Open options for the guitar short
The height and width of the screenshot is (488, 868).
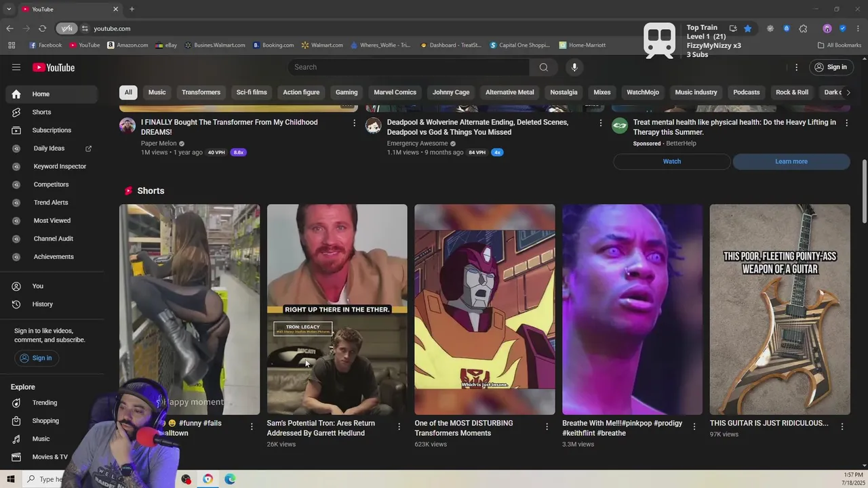point(842,426)
